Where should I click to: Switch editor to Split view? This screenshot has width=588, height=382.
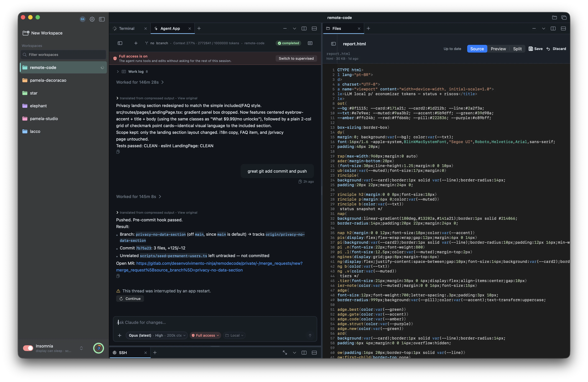tap(517, 49)
